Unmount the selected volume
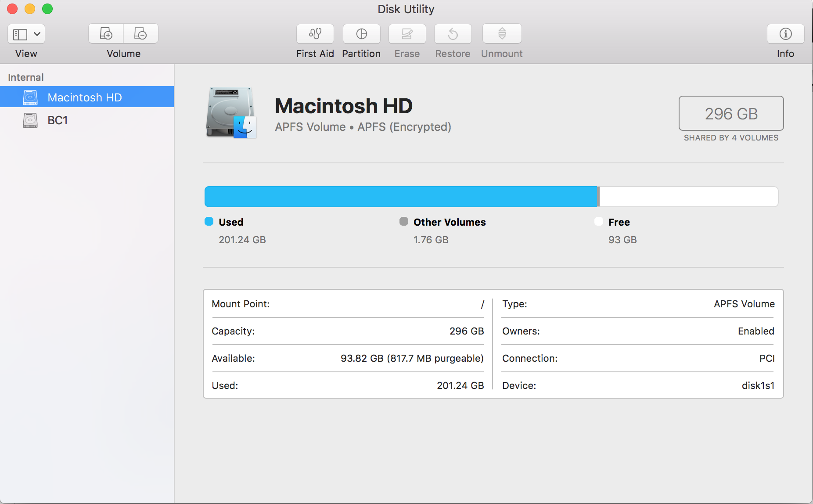The width and height of the screenshot is (813, 504). pos(502,34)
